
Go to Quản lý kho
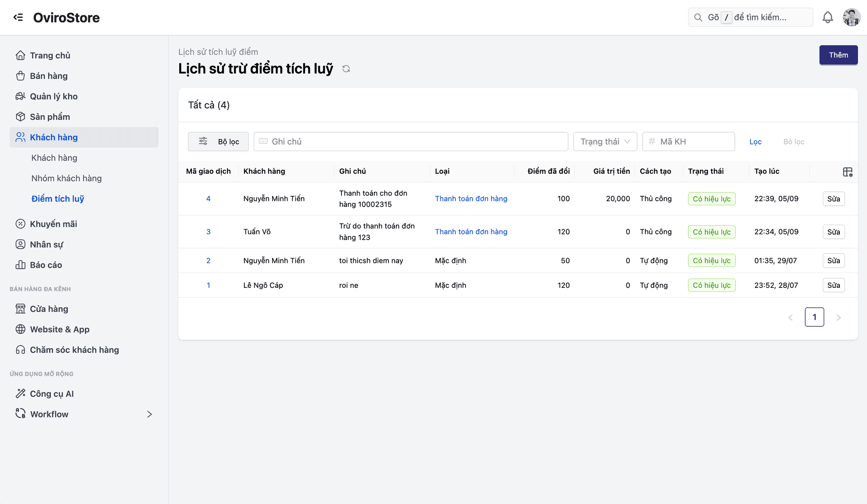(x=53, y=96)
